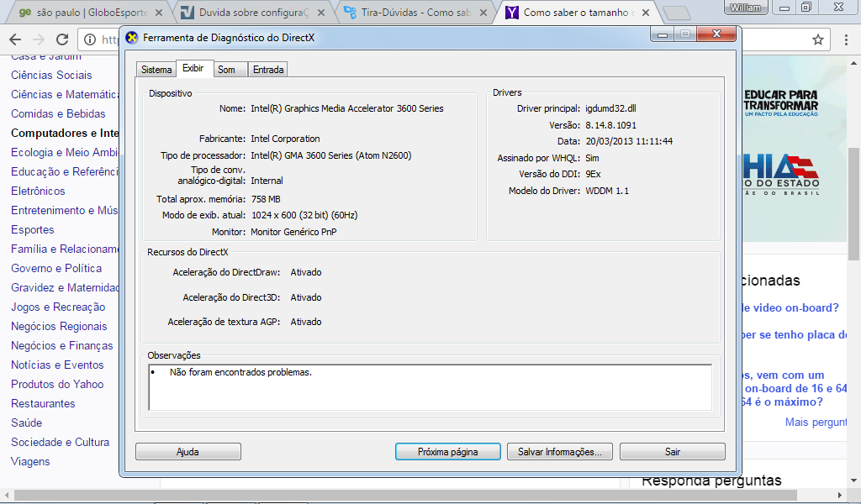This screenshot has width=861, height=504.
Task: Switch to the Sistema tab
Action: (156, 70)
